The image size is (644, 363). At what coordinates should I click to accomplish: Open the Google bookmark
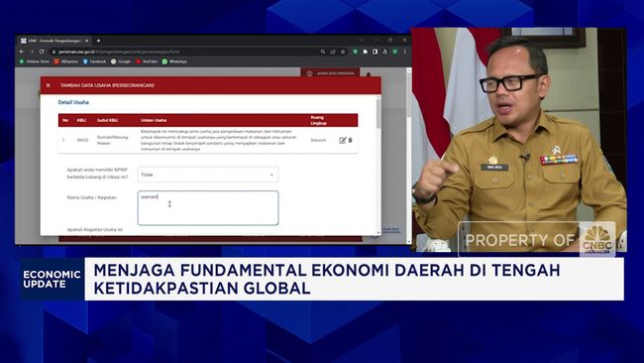point(121,61)
